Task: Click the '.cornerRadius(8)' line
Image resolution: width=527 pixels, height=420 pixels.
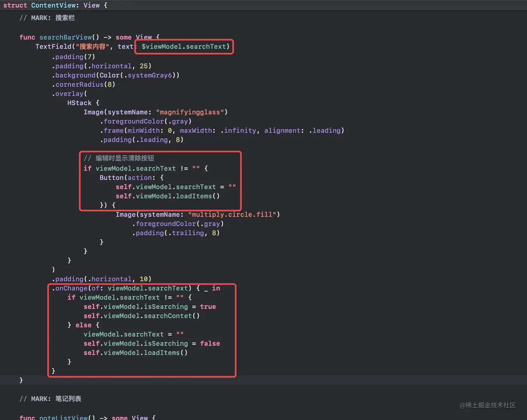Action: click(84, 84)
